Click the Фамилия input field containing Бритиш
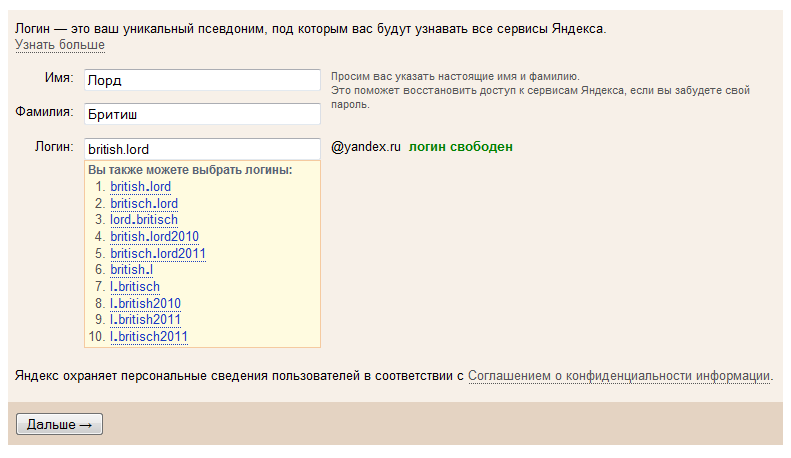 tap(200, 114)
